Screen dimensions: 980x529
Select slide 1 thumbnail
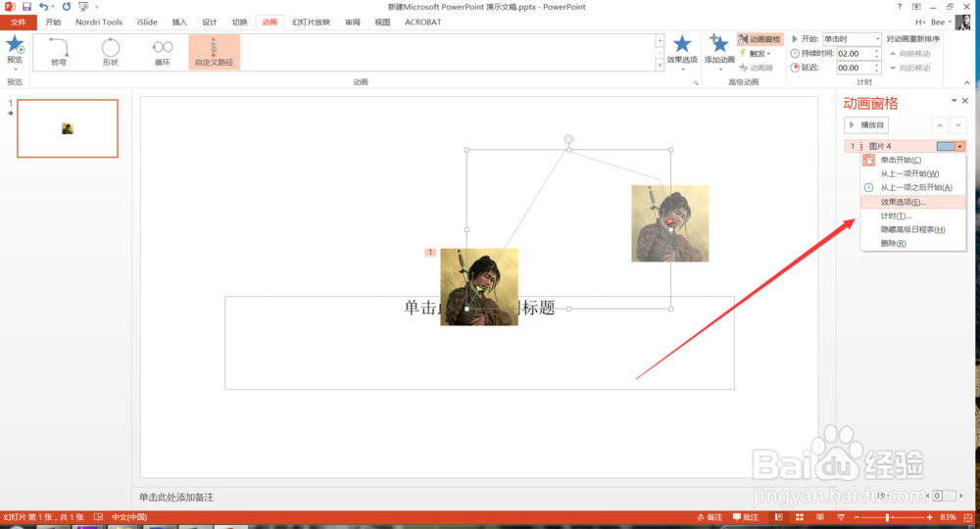click(x=68, y=128)
